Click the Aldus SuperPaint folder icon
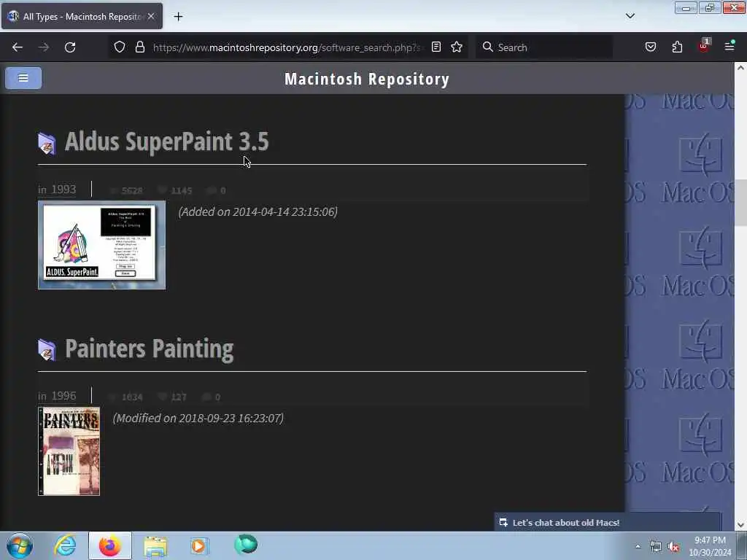The width and height of the screenshot is (747, 560). [47, 144]
